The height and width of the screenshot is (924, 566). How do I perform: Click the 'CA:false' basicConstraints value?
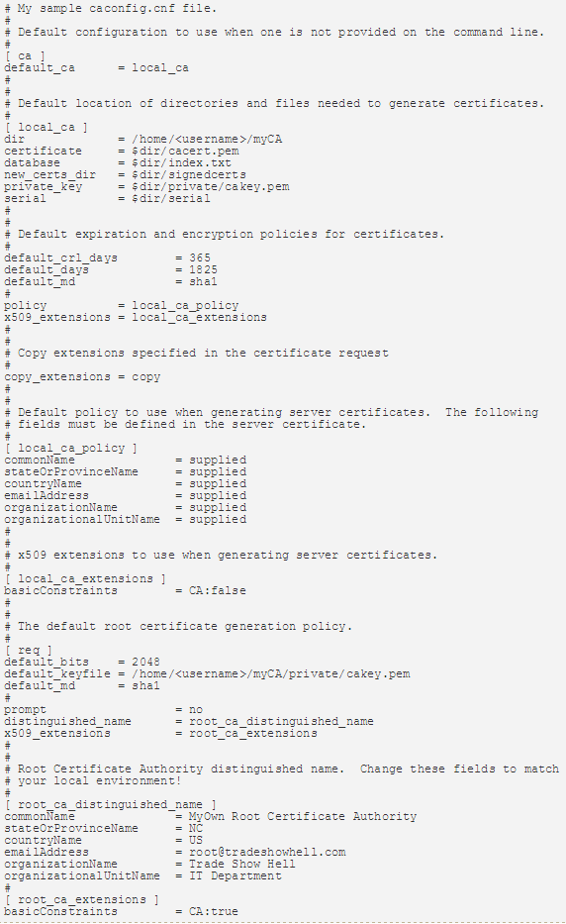pos(218,590)
